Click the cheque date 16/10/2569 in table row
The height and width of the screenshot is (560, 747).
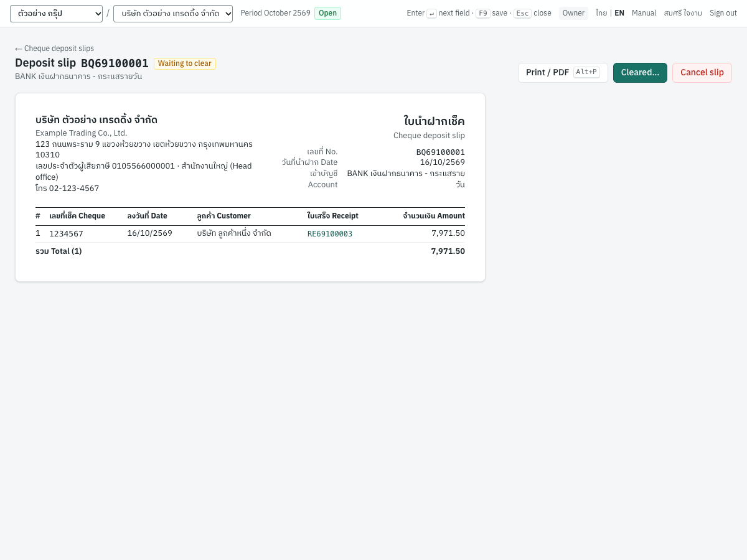coord(149,233)
